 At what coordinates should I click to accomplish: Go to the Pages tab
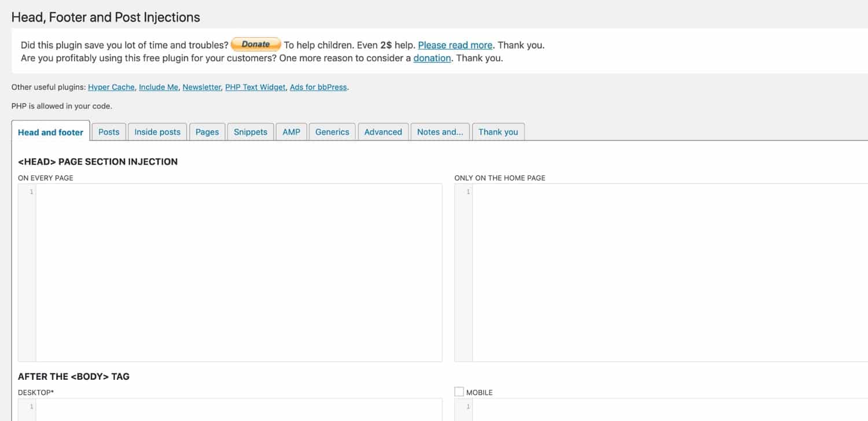pos(207,132)
